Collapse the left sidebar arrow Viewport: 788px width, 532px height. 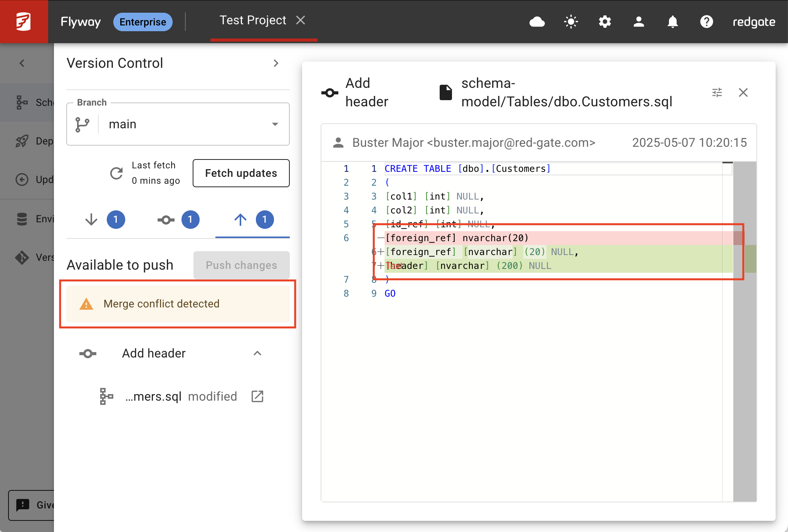pos(22,63)
